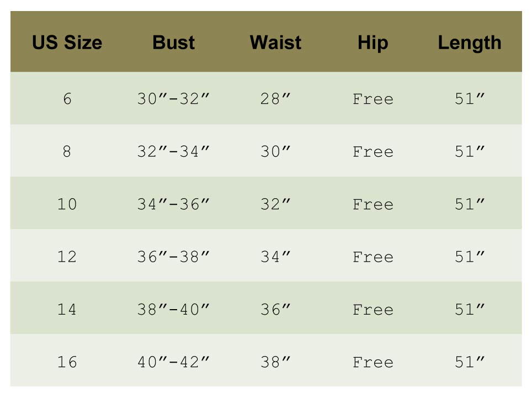
Task: Click the Free hip cell for size 8
Action: (x=373, y=152)
